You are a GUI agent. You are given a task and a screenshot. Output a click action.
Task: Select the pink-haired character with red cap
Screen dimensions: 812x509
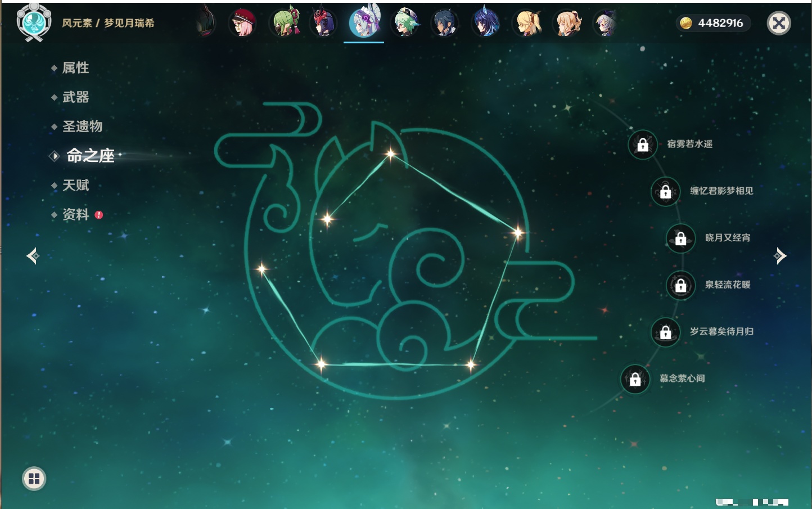[242, 23]
